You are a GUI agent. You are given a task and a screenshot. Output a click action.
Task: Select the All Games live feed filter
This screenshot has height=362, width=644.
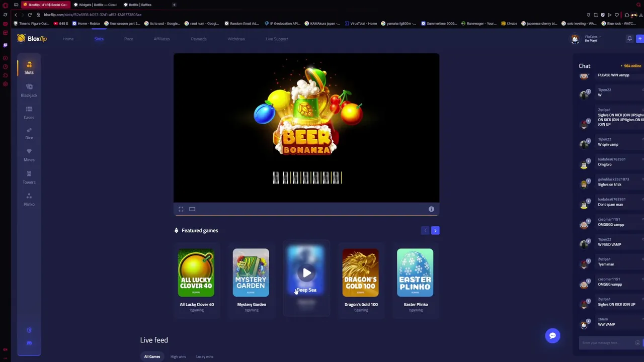[x=152, y=356]
